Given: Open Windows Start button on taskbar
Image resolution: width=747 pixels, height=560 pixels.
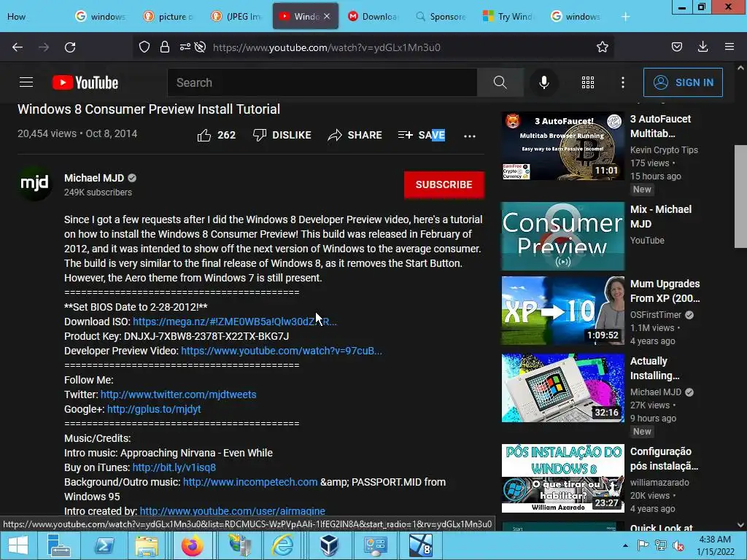Looking at the screenshot, I should tap(18, 545).
